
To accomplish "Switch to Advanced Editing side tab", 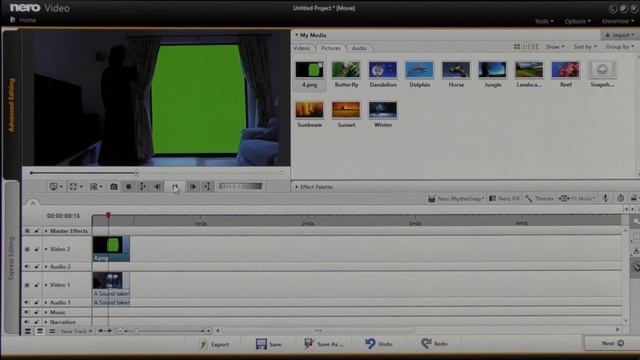I will 11,105.
